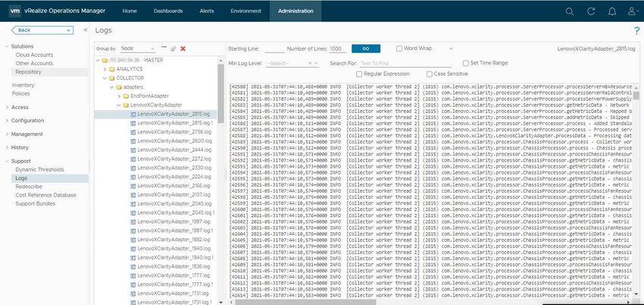This screenshot has width=644, height=305.
Task: Click the refresh icon in the header
Action: click(x=591, y=11)
